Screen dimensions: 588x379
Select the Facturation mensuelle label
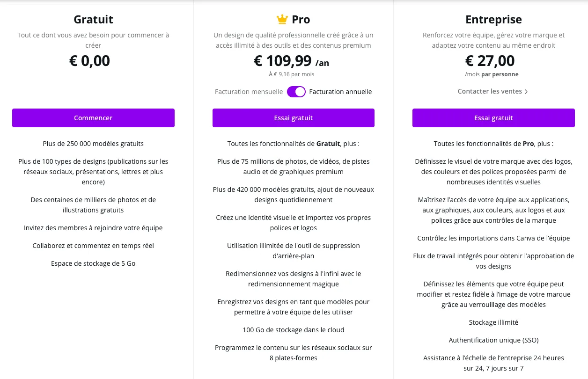[249, 92]
